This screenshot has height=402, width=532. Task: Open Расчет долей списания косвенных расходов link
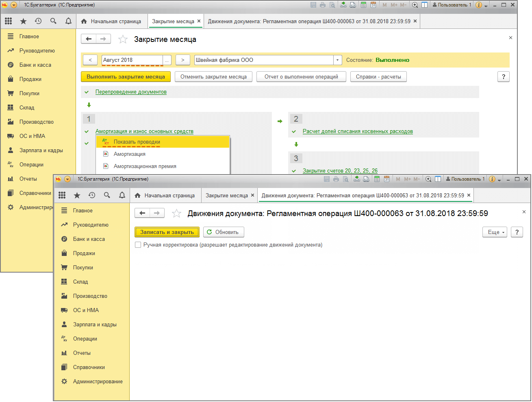tap(358, 131)
